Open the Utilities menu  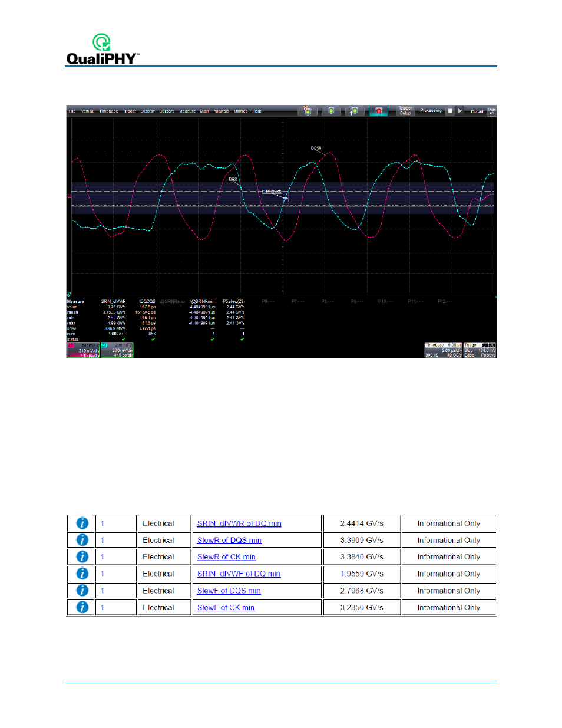tap(241, 111)
